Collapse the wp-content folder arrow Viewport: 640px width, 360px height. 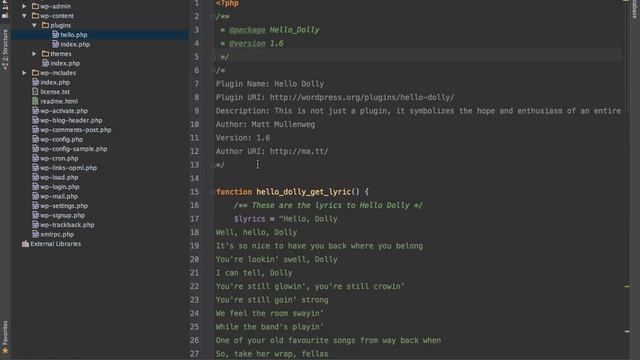24,16
